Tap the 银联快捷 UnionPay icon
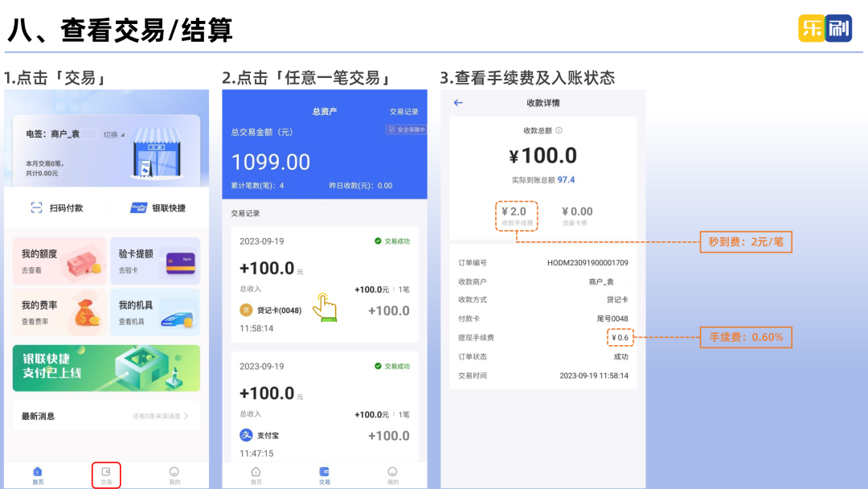 pos(138,208)
